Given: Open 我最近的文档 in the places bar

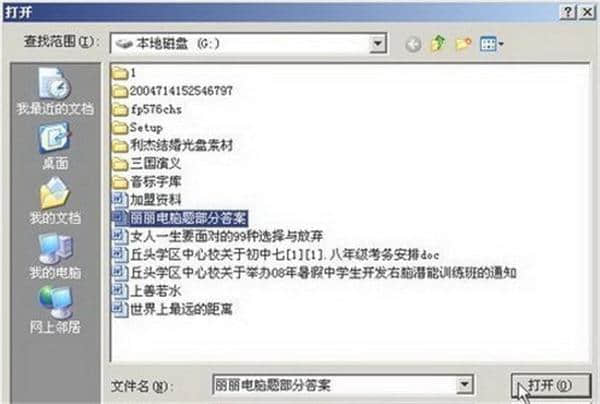Looking at the screenshot, I should pos(55,91).
